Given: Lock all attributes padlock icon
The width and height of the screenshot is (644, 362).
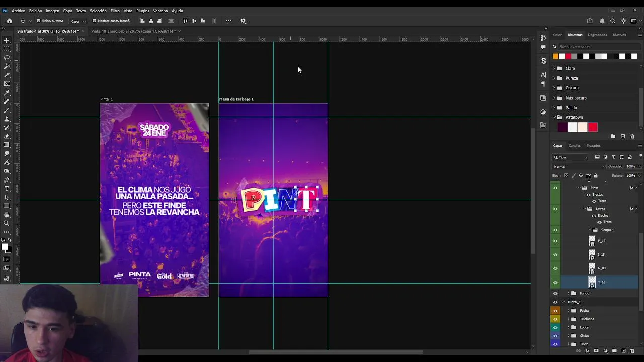Looking at the screenshot, I should coord(596,176).
